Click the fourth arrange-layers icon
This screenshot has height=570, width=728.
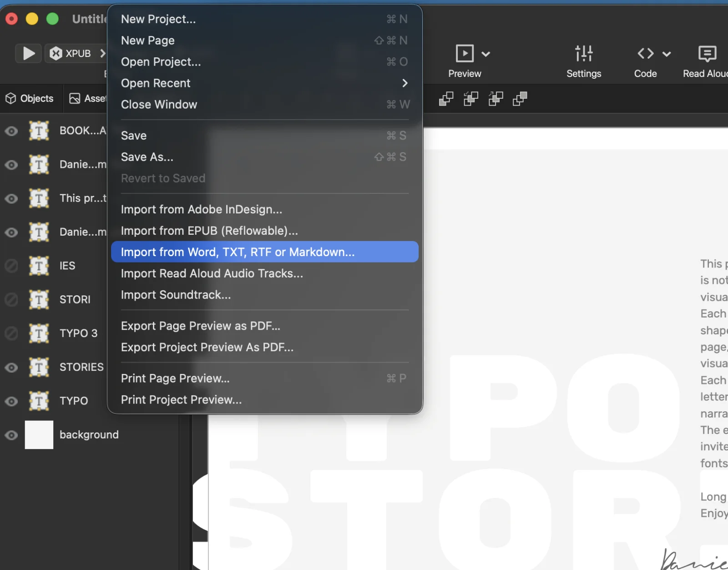[x=520, y=98]
